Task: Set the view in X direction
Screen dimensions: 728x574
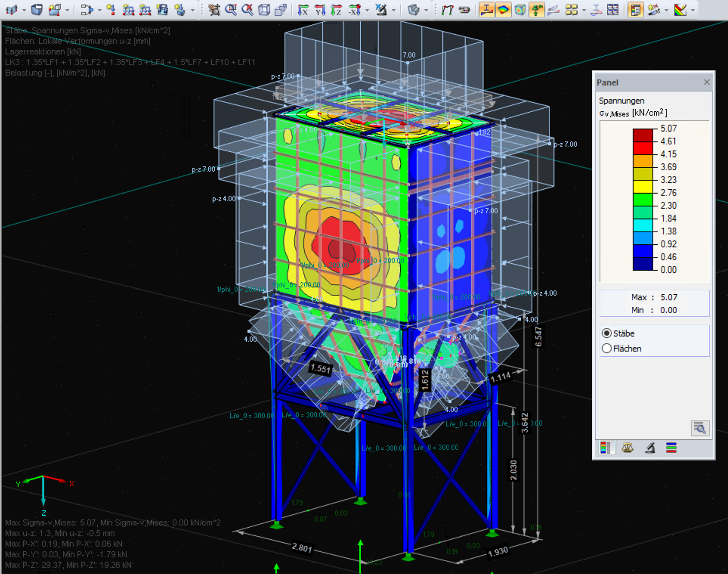Action: tap(303, 10)
